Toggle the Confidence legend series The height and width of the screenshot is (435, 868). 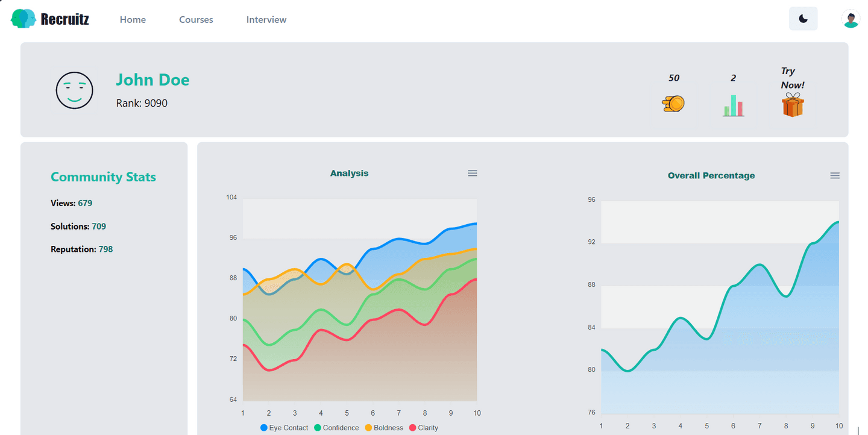coord(336,428)
